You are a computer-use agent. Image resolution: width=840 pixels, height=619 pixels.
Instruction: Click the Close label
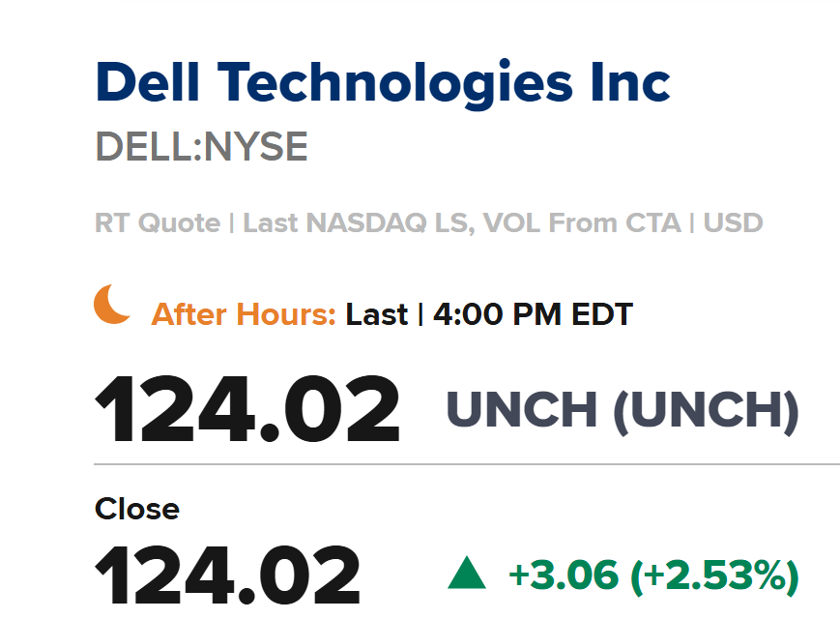[x=137, y=509]
